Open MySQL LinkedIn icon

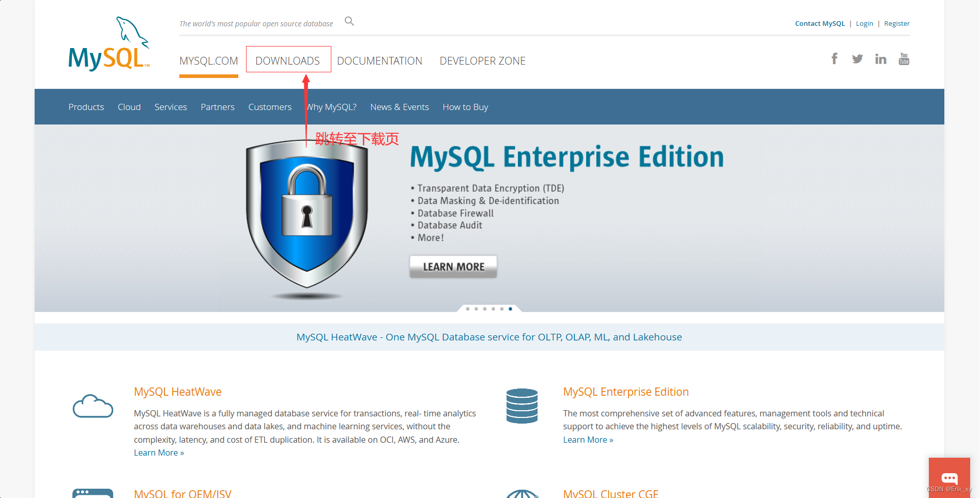point(881,59)
